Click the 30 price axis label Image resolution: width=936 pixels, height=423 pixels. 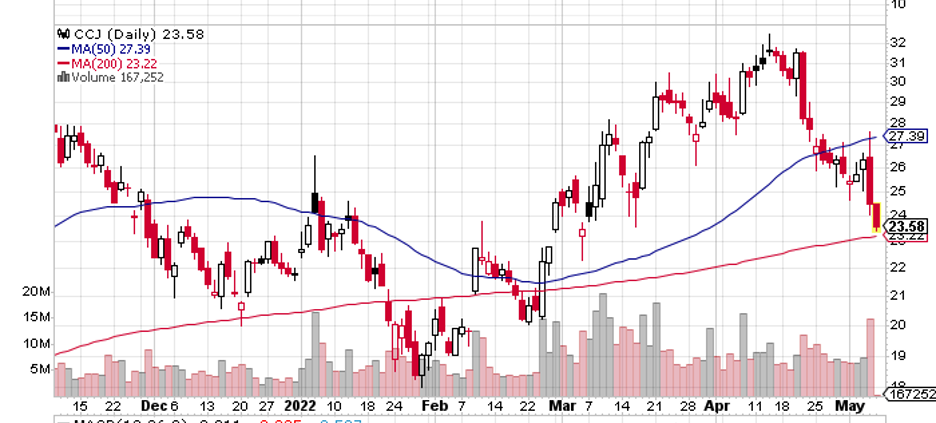coord(898,82)
